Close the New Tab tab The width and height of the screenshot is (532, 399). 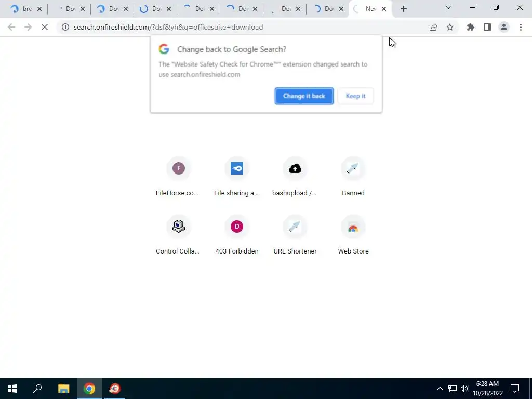[x=384, y=9]
